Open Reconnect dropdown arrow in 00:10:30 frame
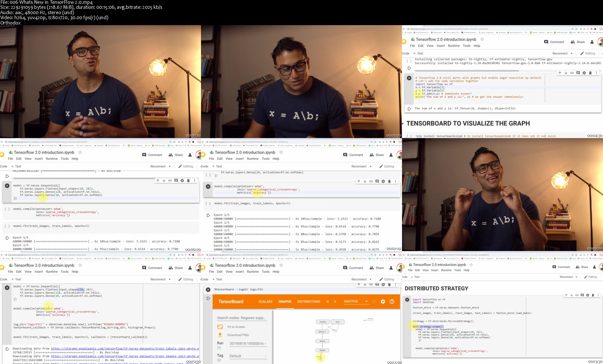Image resolution: width=603 pixels, height=364 pixels. (170, 279)
